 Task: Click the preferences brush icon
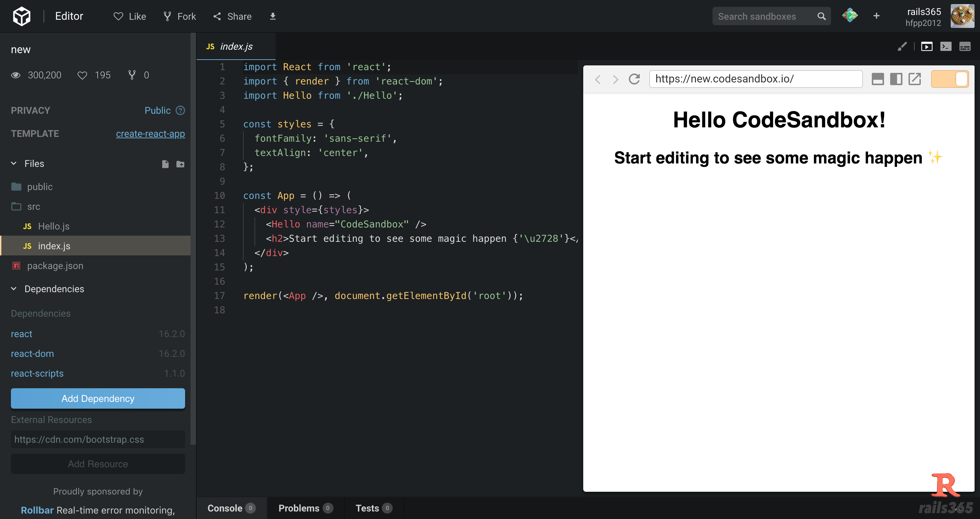902,46
